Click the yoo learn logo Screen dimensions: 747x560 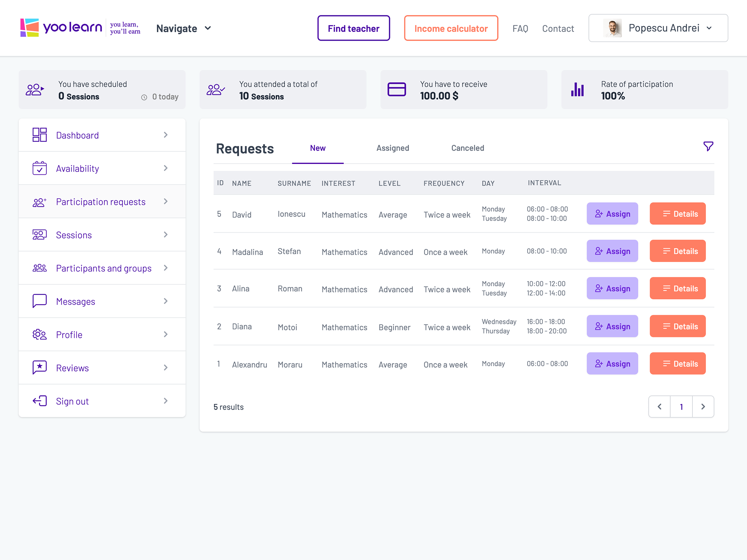[61, 28]
